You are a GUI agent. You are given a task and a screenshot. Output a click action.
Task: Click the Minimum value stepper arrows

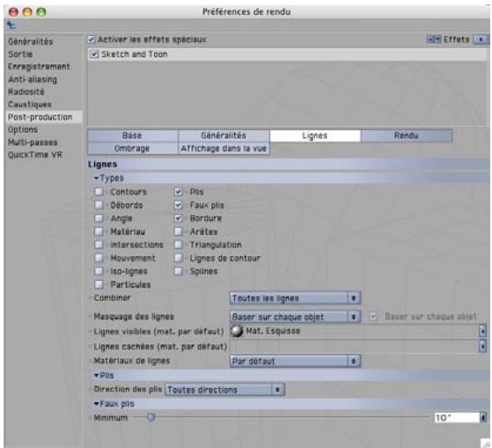(x=483, y=417)
